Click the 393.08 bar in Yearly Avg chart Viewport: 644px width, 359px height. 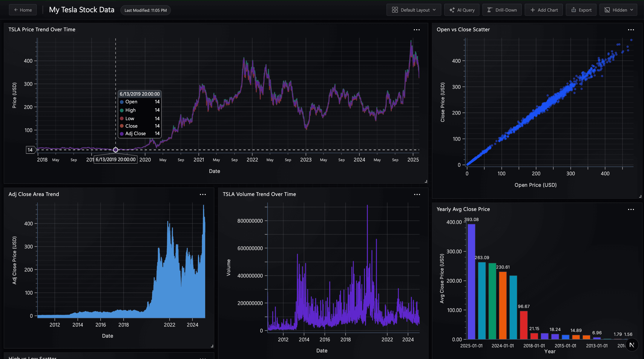click(x=471, y=282)
